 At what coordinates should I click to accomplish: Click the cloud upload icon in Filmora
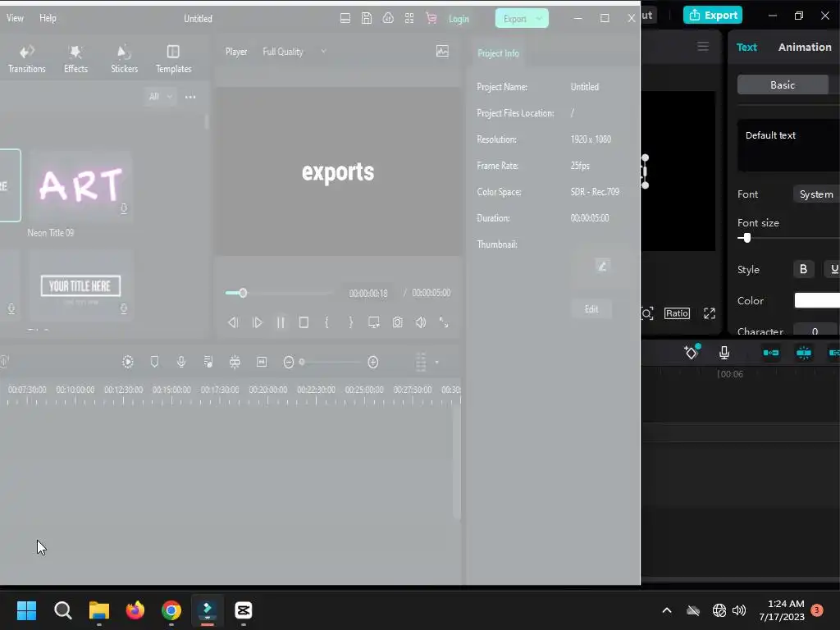388,18
